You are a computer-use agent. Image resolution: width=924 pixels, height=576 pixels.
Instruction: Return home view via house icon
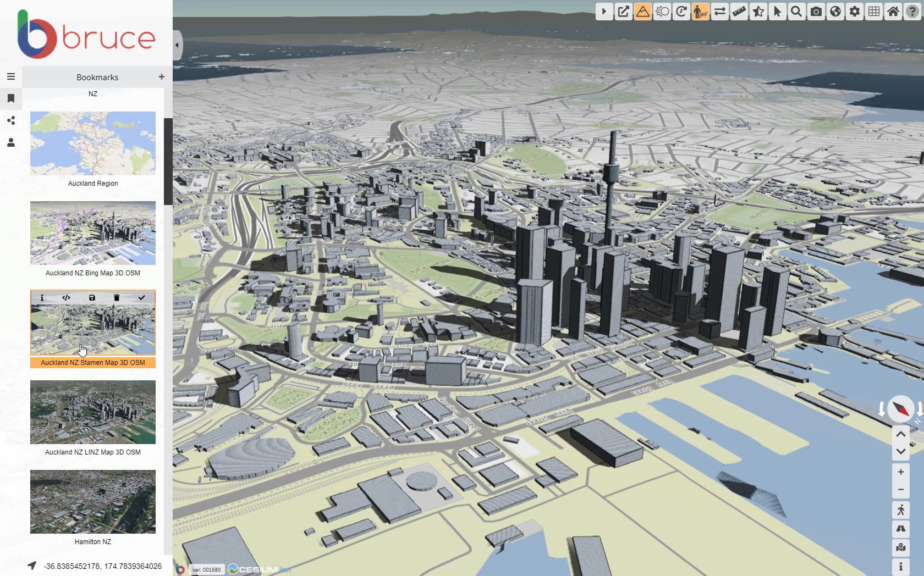point(893,11)
